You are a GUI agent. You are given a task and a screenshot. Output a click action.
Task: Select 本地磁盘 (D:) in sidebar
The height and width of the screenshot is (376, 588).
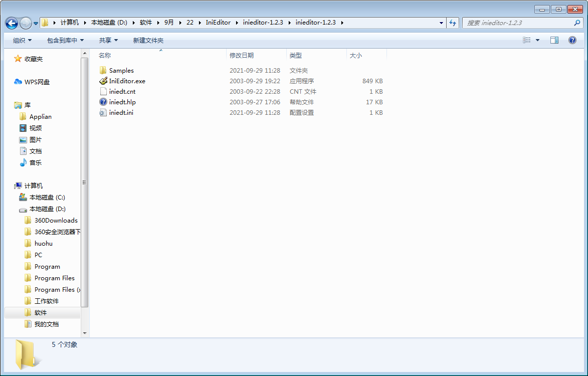(47, 209)
